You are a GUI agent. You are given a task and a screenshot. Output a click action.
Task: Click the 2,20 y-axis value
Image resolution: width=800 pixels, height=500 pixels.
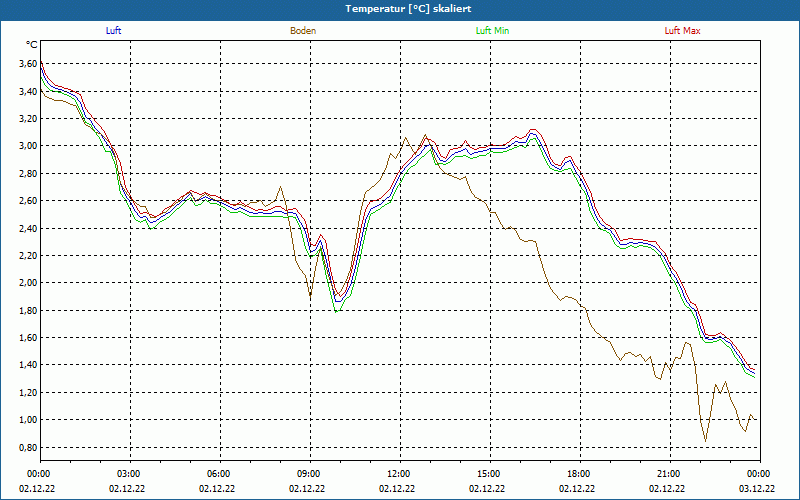[28, 255]
